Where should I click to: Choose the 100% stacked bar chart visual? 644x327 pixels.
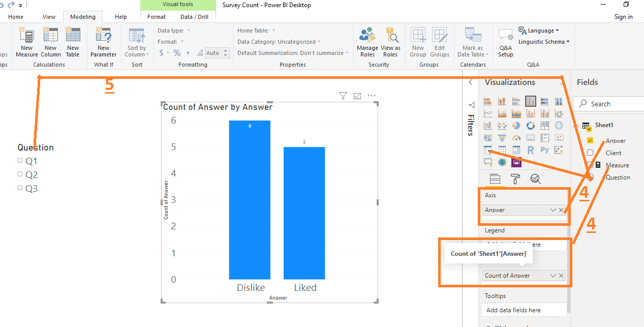click(545, 101)
